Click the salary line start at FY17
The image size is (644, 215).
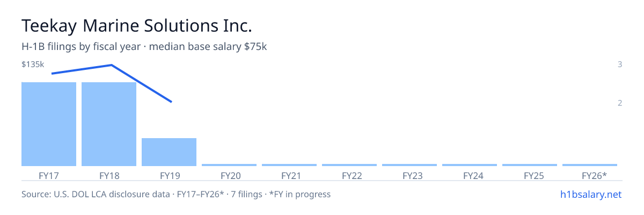[52, 74]
